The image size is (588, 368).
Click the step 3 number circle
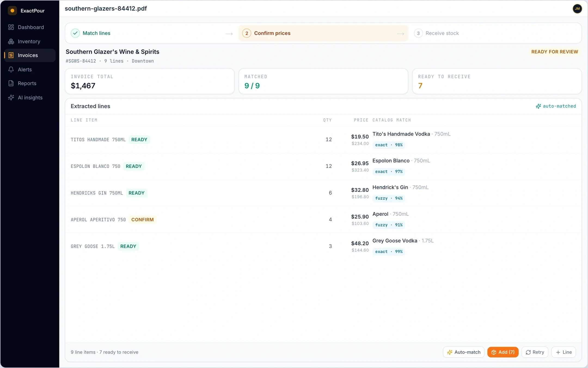418,33
